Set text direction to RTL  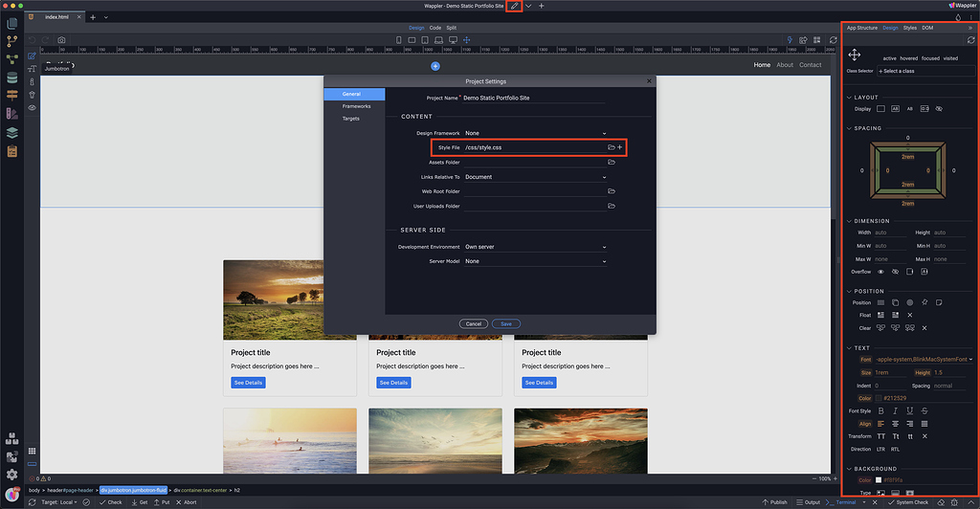(895, 449)
